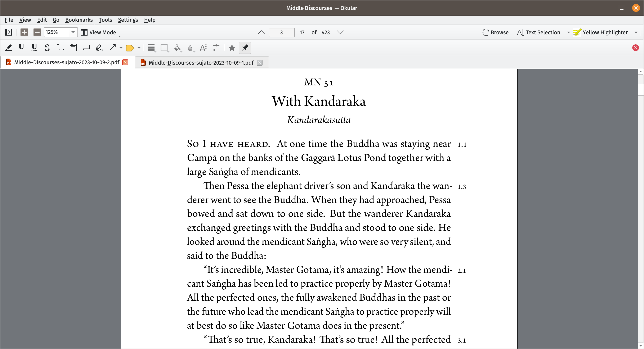Select the Arrow shape tool
This screenshot has height=349, width=644.
112,48
